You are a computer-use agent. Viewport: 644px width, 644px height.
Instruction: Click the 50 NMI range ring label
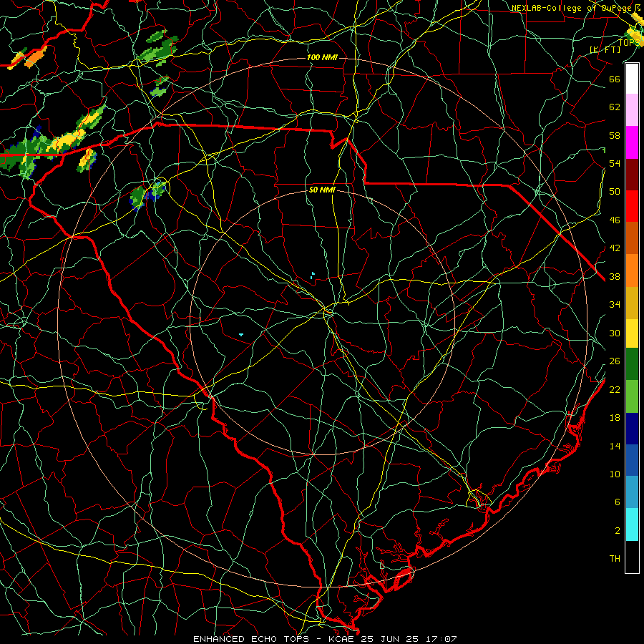pyautogui.click(x=322, y=190)
